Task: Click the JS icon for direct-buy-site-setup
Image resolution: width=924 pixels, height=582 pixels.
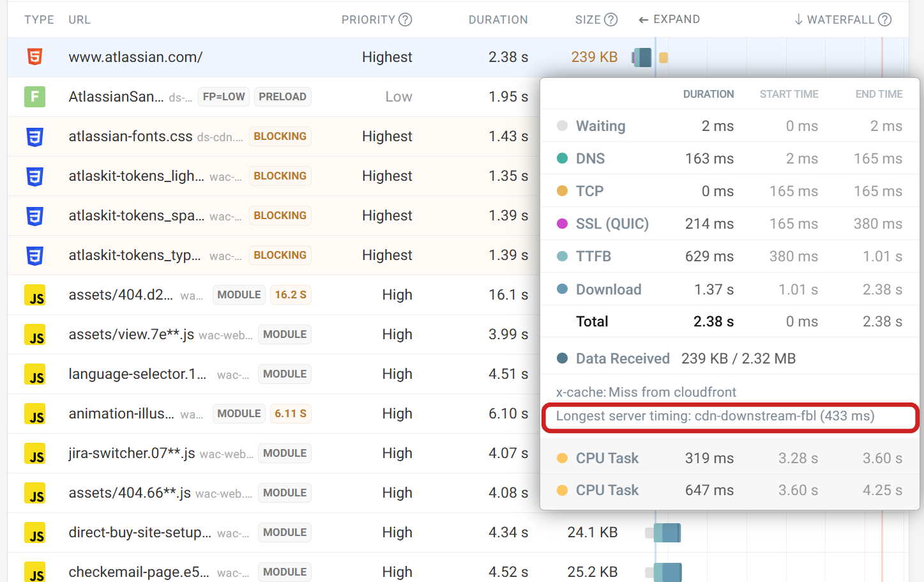Action: click(35, 533)
